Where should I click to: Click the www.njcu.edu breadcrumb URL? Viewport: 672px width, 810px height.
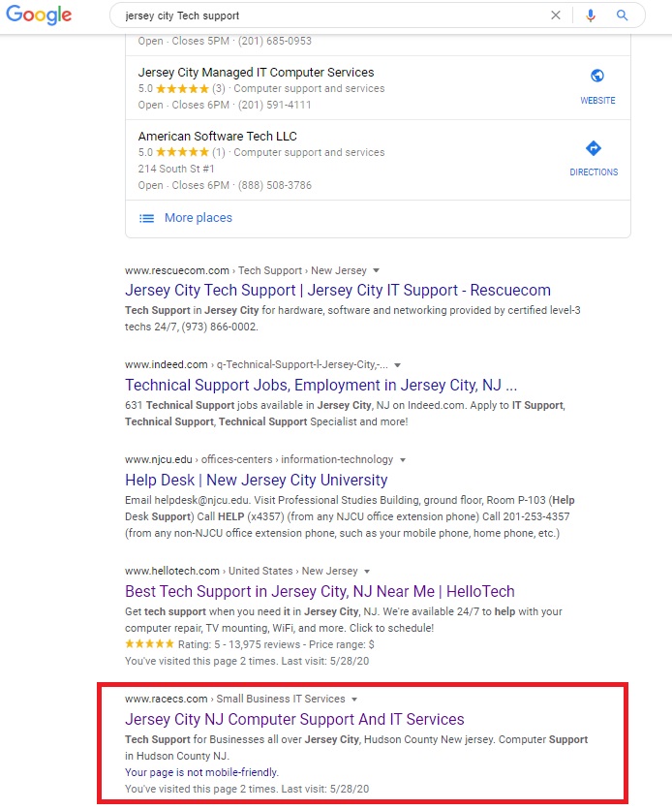click(x=159, y=460)
